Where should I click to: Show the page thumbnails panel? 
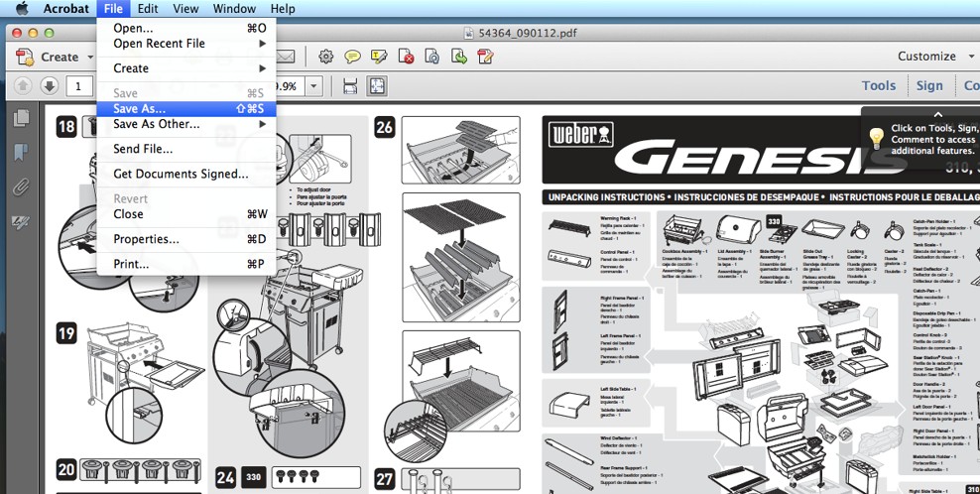point(21,118)
